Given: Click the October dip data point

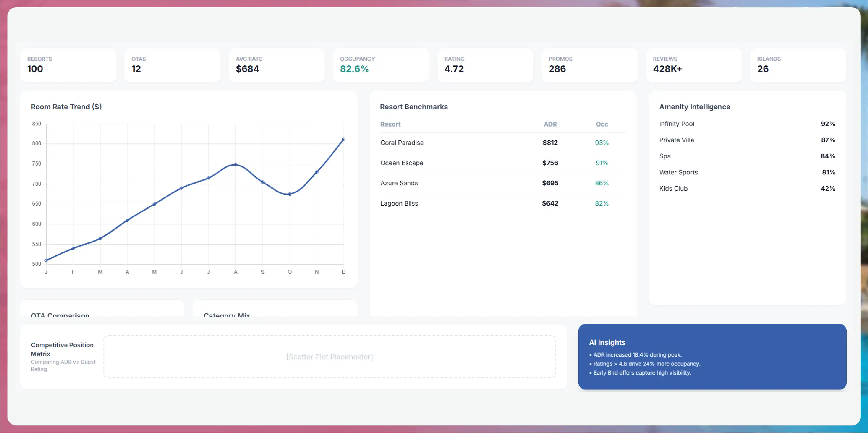Looking at the screenshot, I should tap(289, 194).
